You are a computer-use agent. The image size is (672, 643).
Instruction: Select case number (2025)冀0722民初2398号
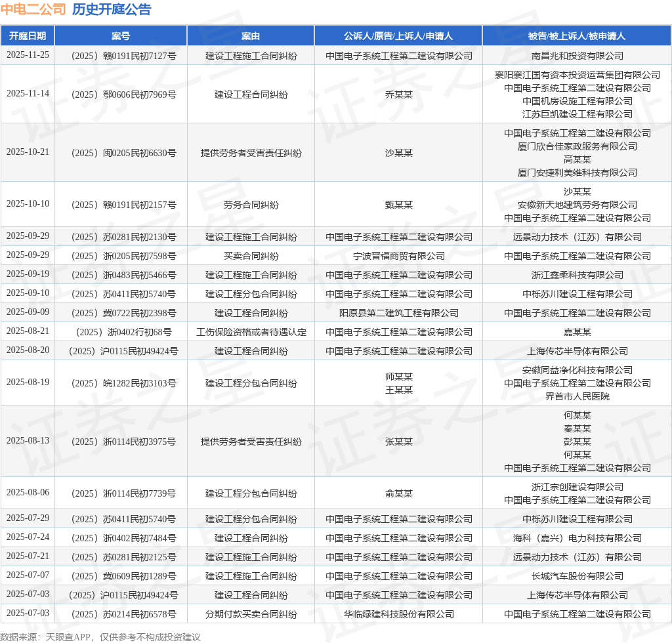coord(123,313)
